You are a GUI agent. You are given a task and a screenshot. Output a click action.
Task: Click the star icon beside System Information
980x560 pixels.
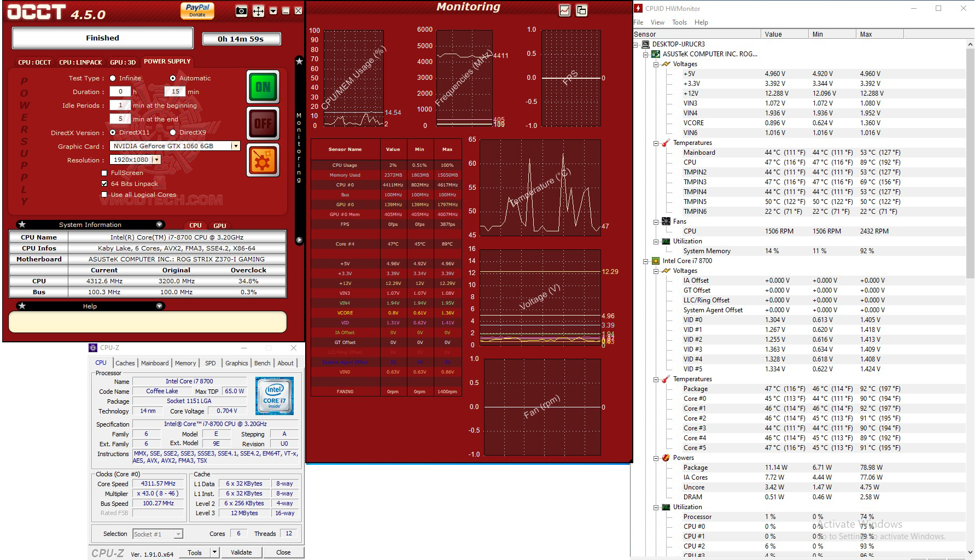22,224
